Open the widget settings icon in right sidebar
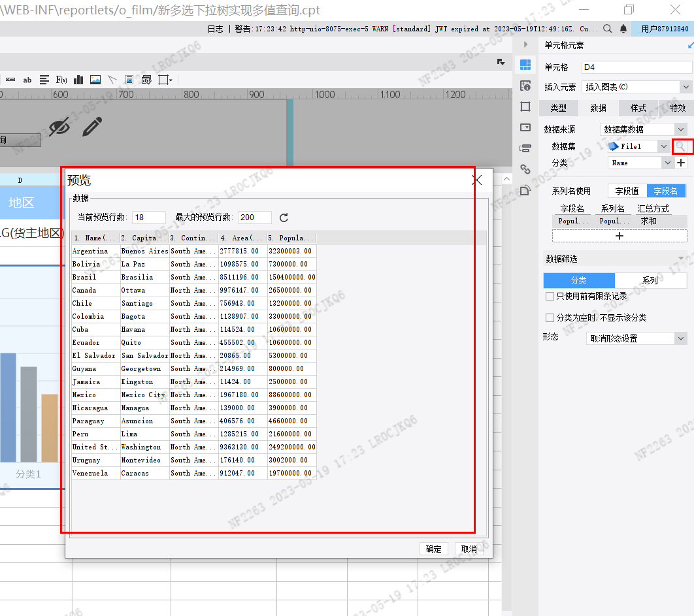 pyautogui.click(x=525, y=127)
